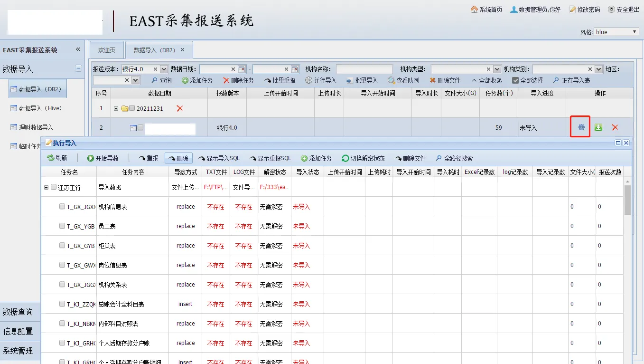Click the gear icon in row 2
Image resolution: width=644 pixels, height=364 pixels.
point(581,127)
